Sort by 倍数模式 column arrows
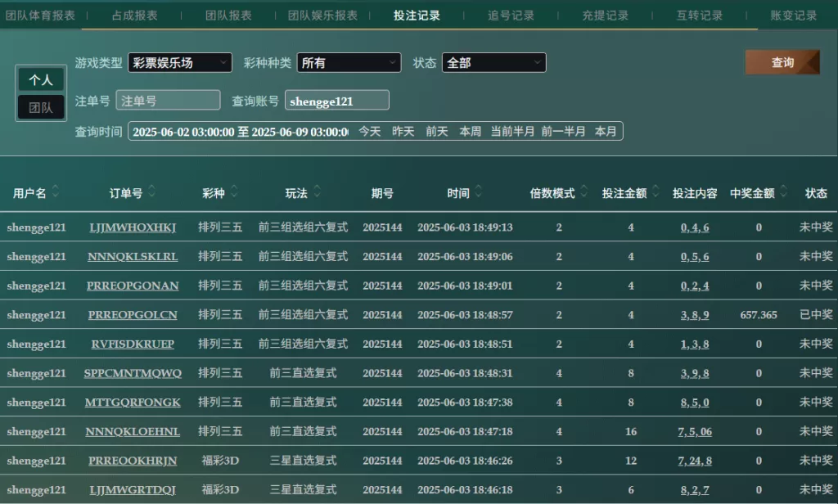The width and height of the screenshot is (838, 504). 584,191
